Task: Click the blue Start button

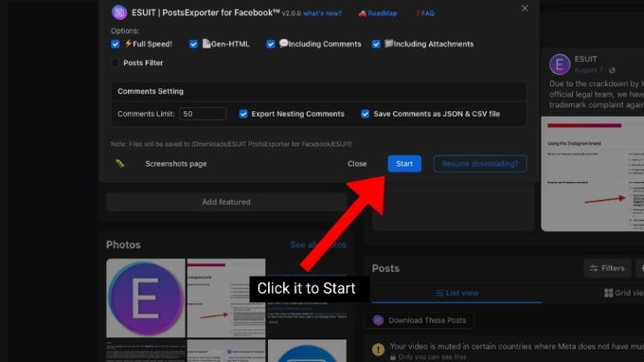Action: (x=404, y=164)
